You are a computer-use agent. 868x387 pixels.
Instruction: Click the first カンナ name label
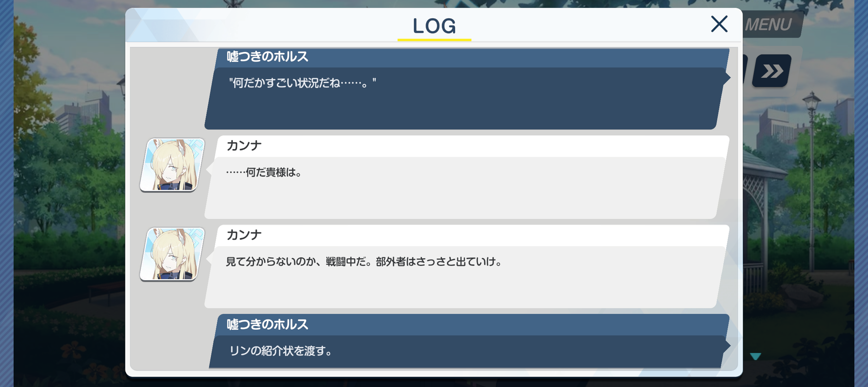click(x=244, y=146)
